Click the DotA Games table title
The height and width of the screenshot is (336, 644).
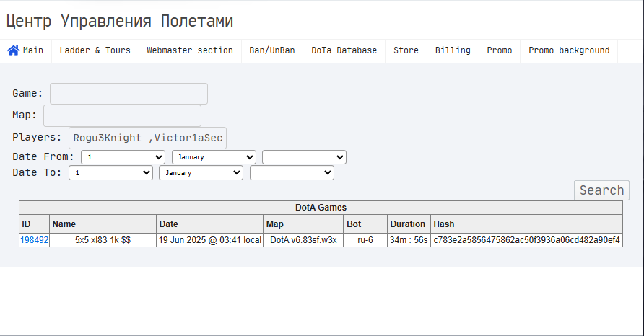pos(321,208)
